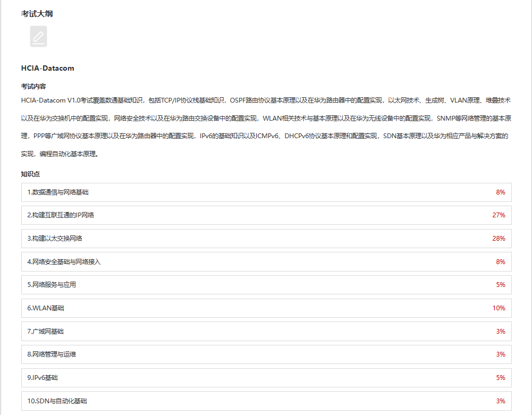Click the exam description line starting with HCIA-Datacom V1.0
The height and width of the screenshot is (415, 532).
point(266,100)
